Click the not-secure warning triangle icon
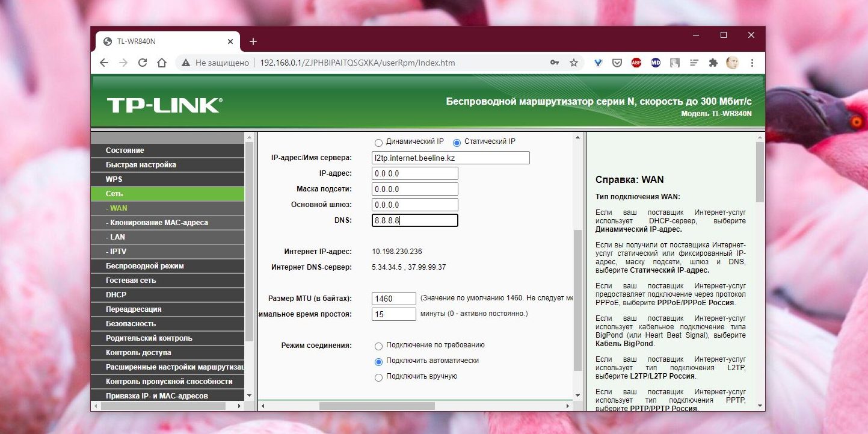Screen dimensions: 868x434 point(186,63)
